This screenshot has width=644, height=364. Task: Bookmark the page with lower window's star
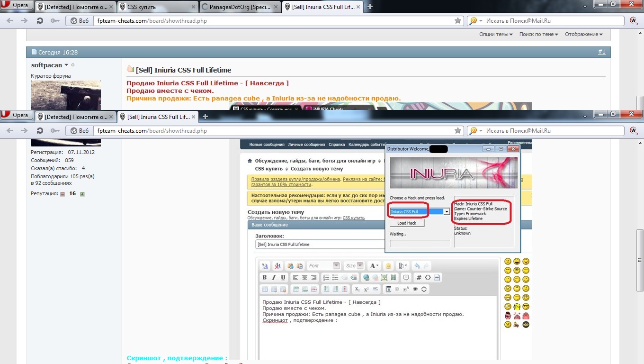tap(457, 131)
